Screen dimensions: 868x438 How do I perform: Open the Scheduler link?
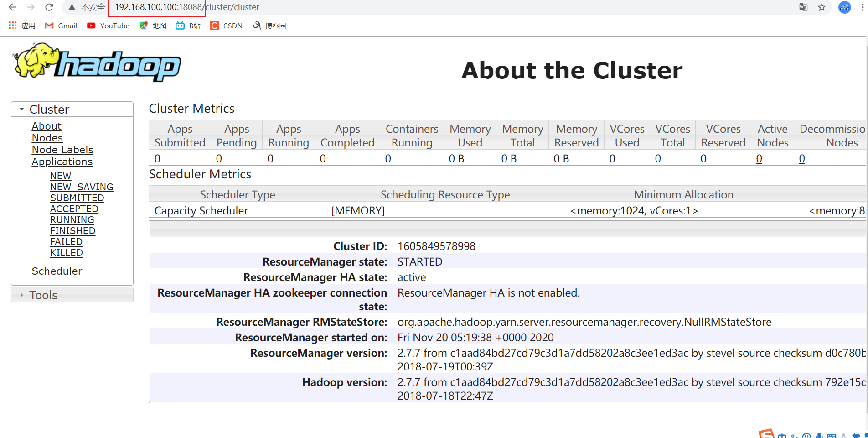(x=57, y=271)
